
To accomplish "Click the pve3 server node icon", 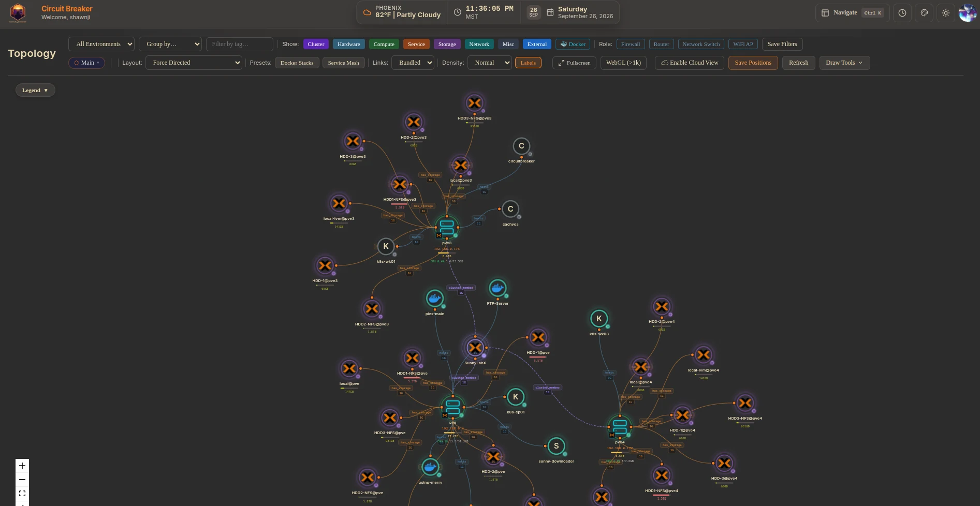I will [x=447, y=227].
